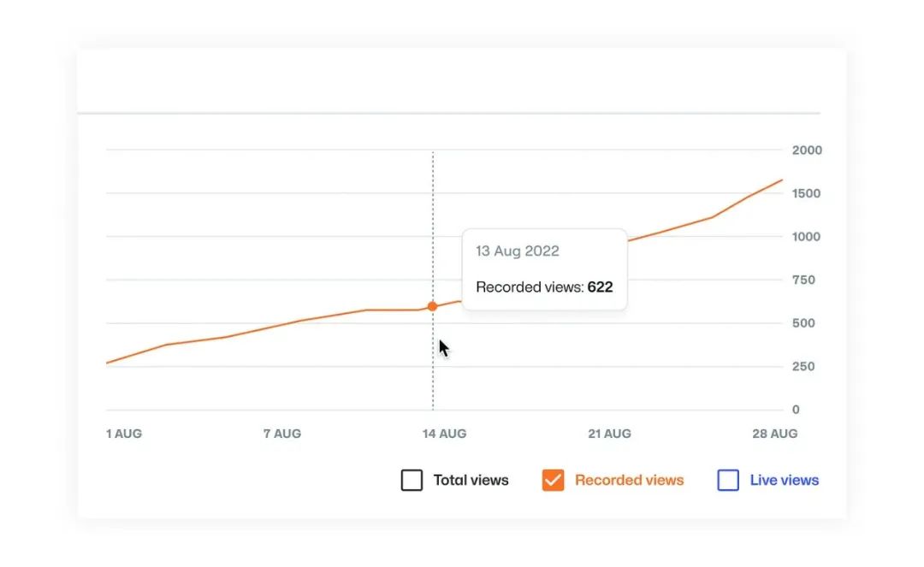Click the 500 y-axis value
Viewport: 924px width, 567px height.
[x=803, y=323]
